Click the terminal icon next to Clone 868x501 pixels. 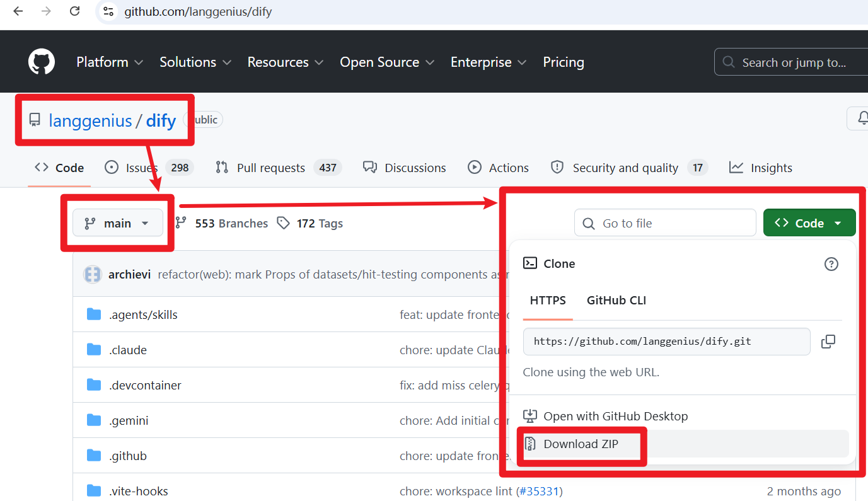[530, 263]
